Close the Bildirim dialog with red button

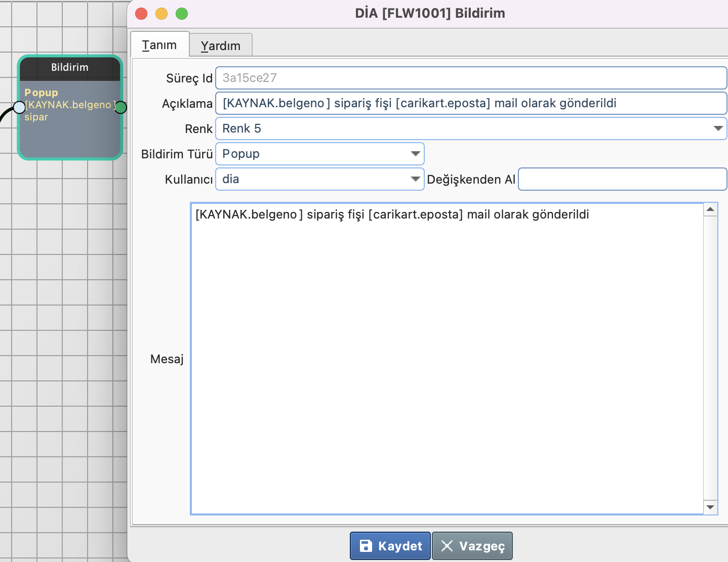[141, 14]
